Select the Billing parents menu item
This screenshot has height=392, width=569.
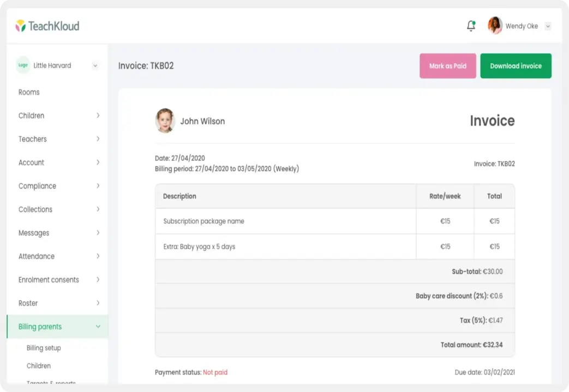point(57,327)
